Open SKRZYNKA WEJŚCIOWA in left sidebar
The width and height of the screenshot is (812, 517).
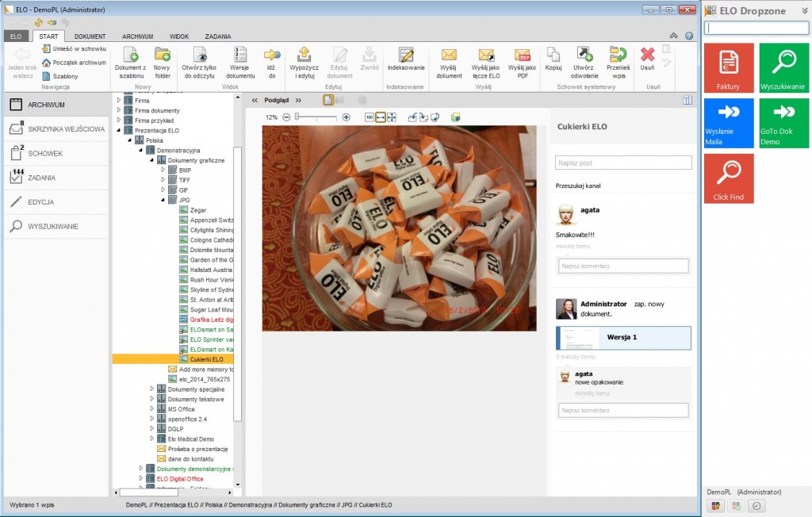[56, 129]
